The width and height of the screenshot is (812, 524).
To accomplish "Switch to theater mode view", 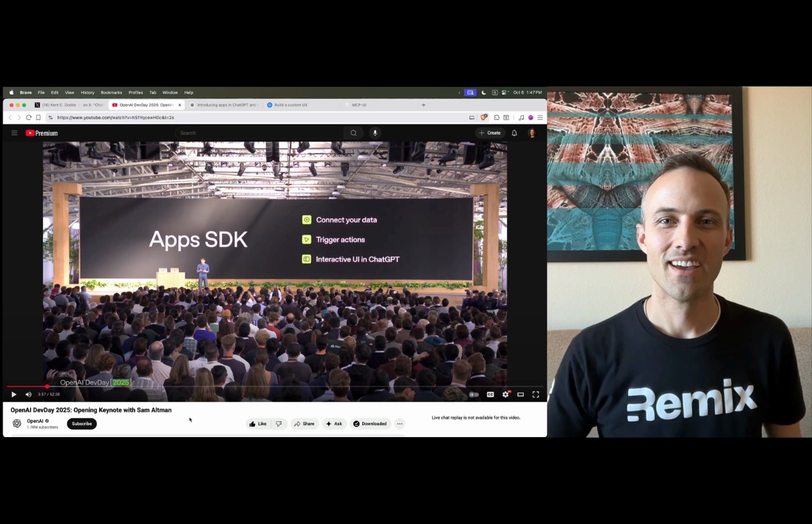I will [520, 395].
